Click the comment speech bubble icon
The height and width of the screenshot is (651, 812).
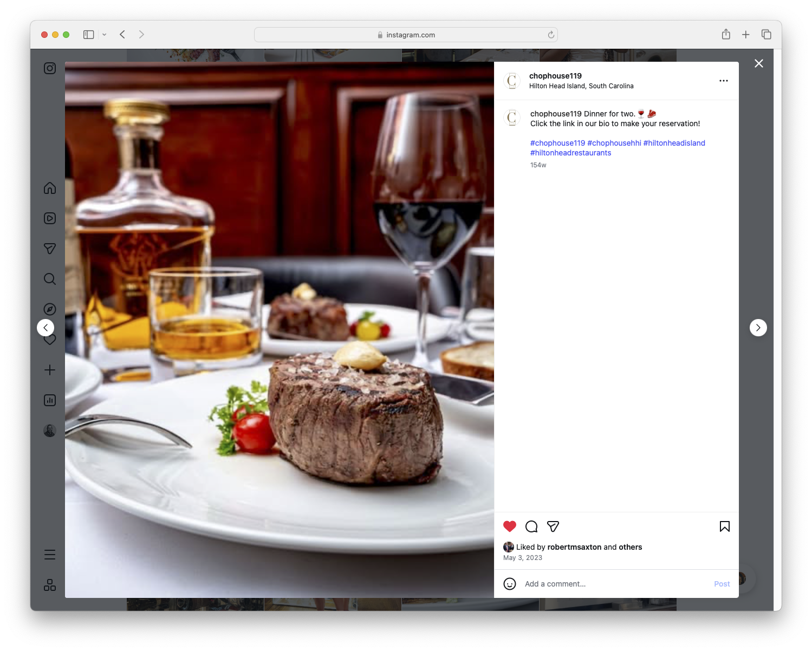click(x=531, y=526)
